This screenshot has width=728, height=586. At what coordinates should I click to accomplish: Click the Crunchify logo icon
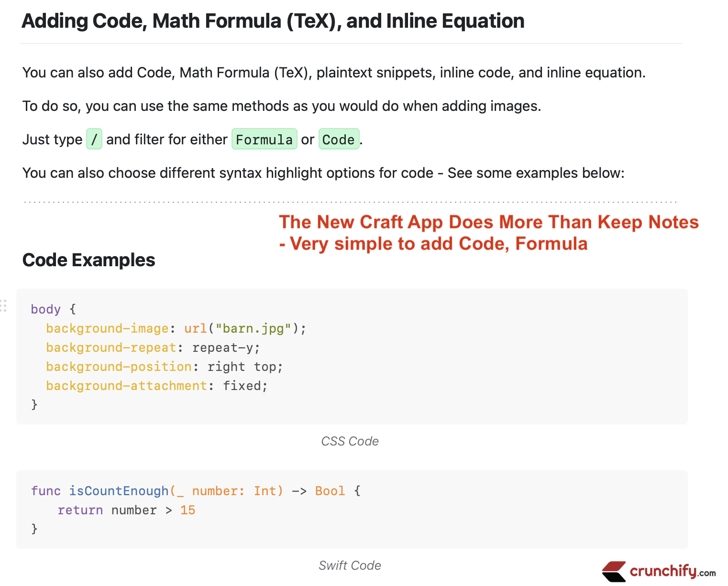614,571
